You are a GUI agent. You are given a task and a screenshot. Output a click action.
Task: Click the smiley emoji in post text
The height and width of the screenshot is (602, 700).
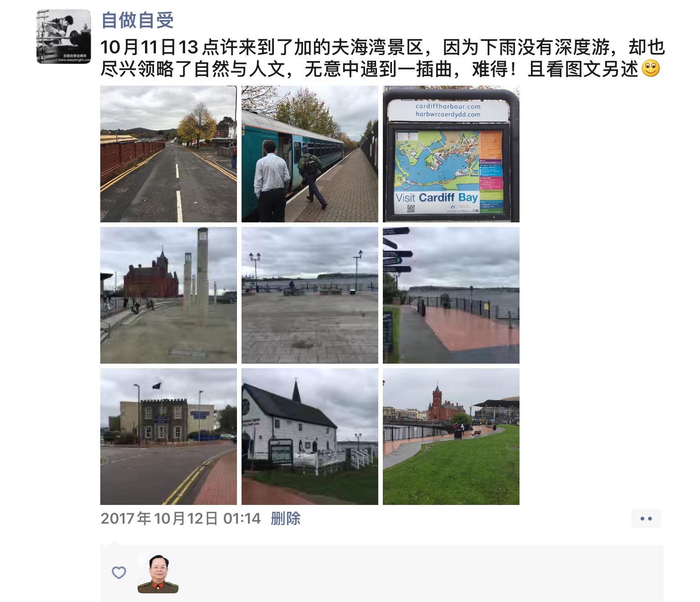point(651,68)
